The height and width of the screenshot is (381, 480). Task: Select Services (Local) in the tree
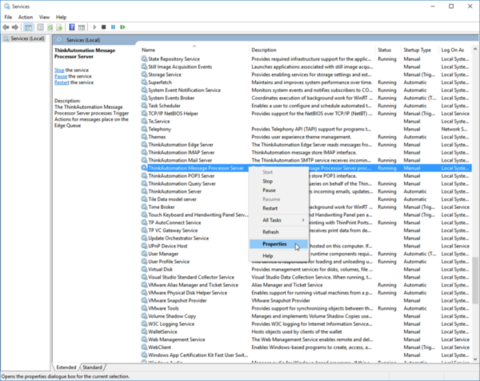coord(27,39)
